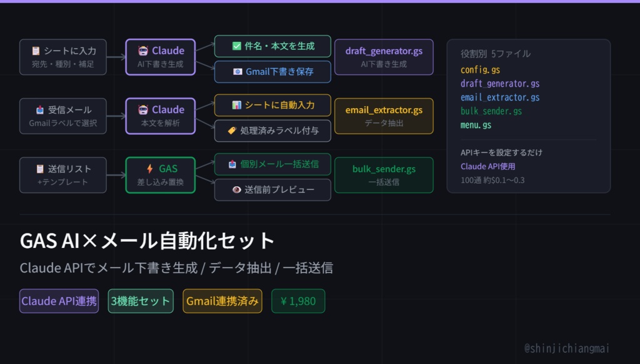Click the robot icon in the 本文を解析 Claude box

(143, 110)
